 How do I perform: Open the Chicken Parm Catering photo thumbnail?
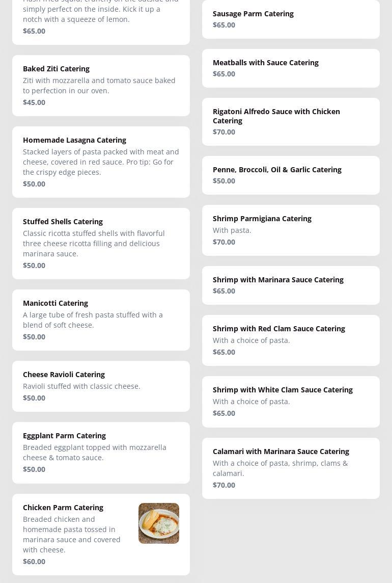[x=159, y=523]
